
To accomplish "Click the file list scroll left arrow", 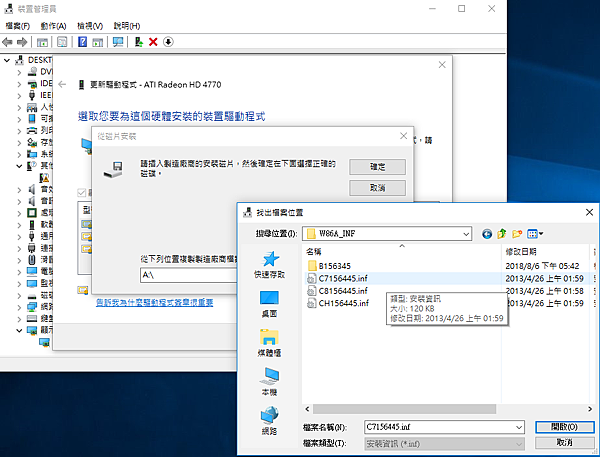I will coord(307,409).
